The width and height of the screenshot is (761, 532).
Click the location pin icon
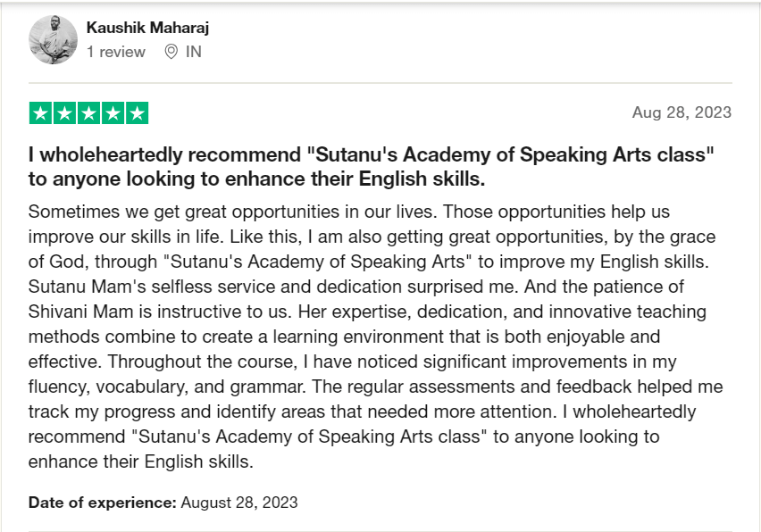click(x=171, y=52)
